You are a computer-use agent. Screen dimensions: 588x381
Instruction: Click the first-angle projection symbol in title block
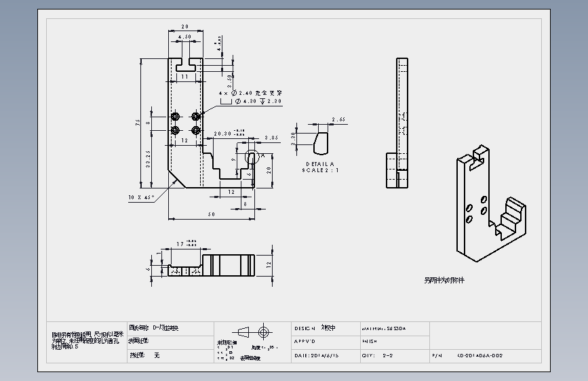tap(252, 332)
